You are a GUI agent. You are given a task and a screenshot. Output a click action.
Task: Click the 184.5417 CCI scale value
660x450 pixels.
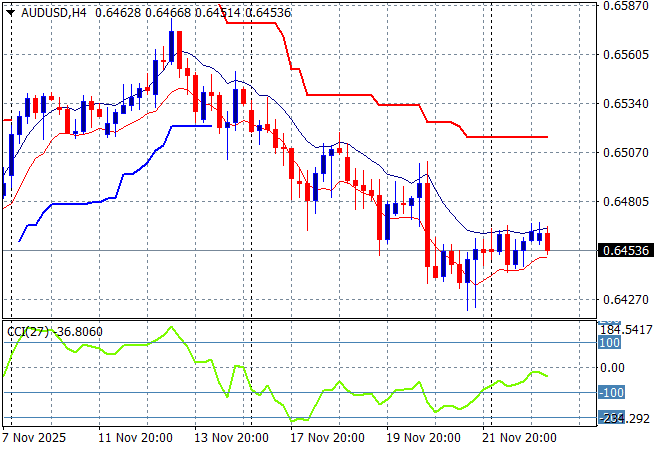[x=628, y=329]
